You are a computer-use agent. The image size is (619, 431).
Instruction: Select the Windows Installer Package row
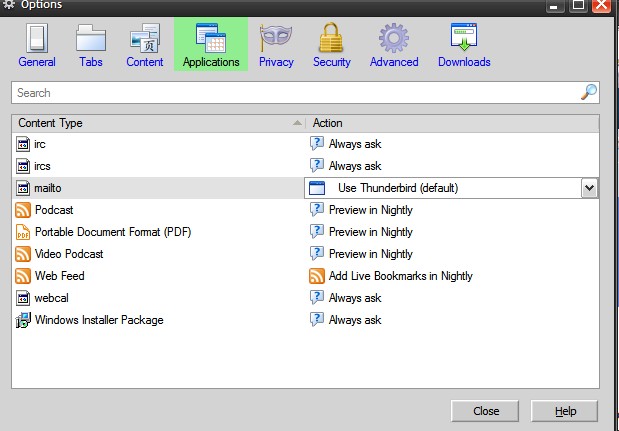[x=99, y=320]
